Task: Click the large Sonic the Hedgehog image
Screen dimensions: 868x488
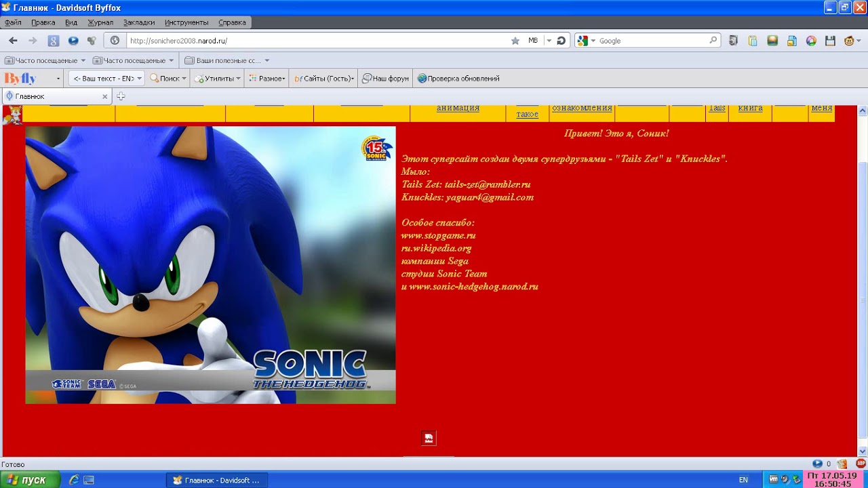Action: click(x=210, y=265)
